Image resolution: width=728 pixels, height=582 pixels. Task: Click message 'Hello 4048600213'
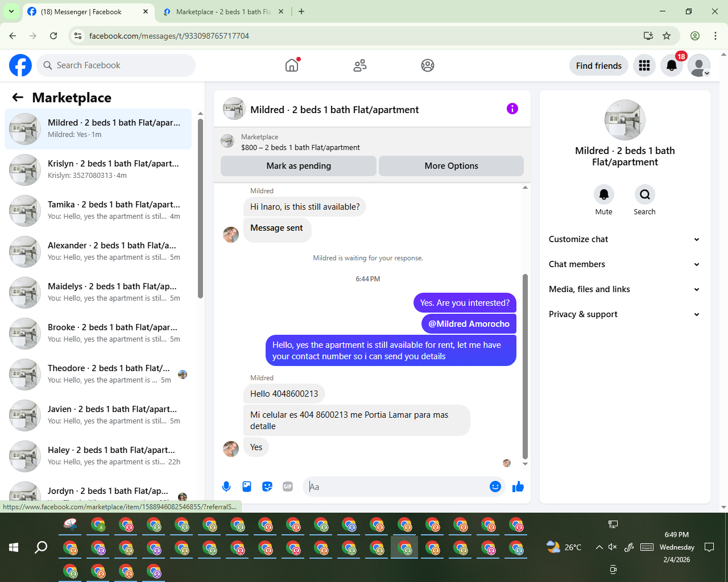tap(284, 394)
